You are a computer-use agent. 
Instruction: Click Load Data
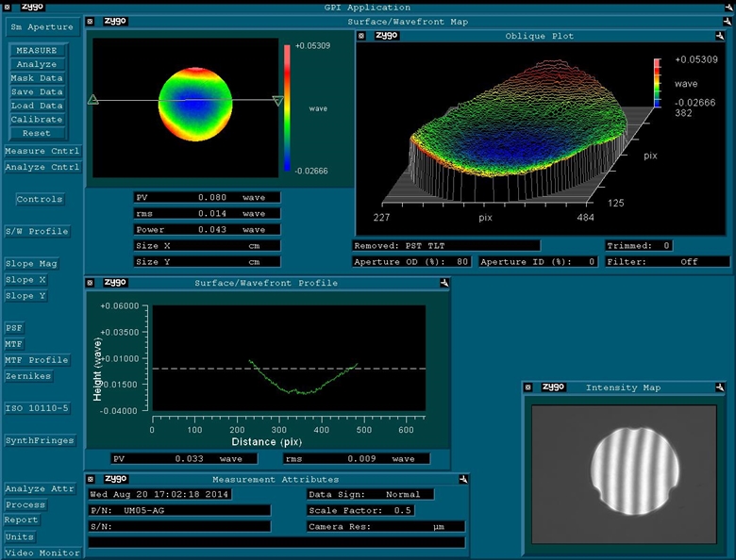(x=38, y=106)
